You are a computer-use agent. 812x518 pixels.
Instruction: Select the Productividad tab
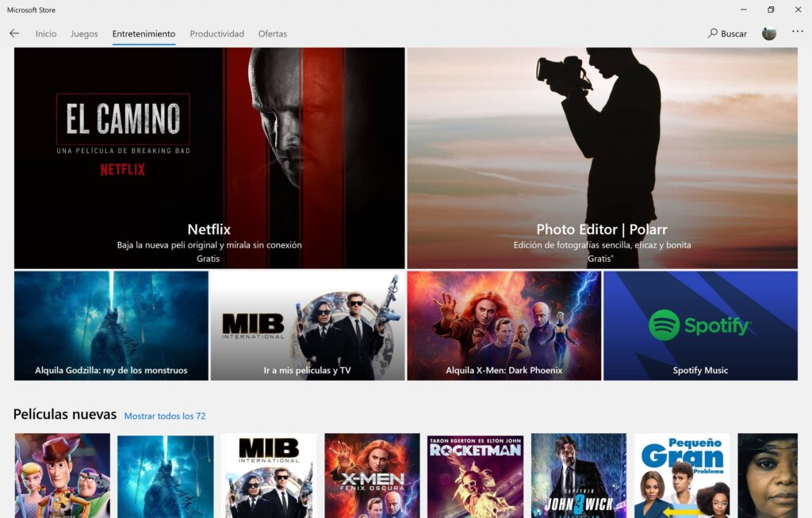click(x=216, y=34)
